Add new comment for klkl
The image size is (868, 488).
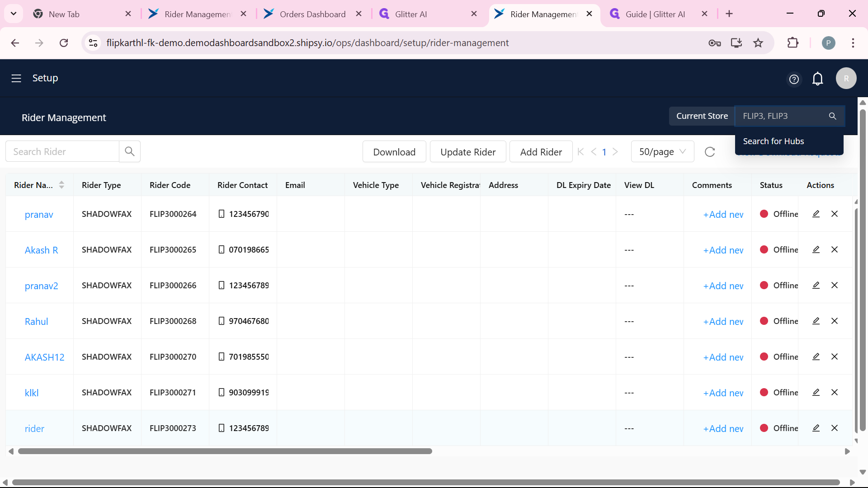point(723,393)
